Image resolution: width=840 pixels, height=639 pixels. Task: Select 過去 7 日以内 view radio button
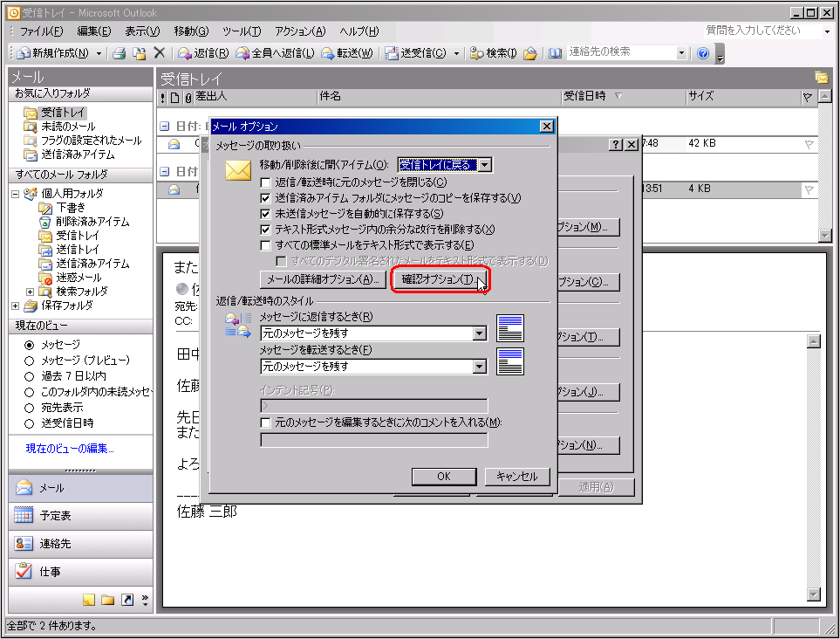[x=30, y=376]
